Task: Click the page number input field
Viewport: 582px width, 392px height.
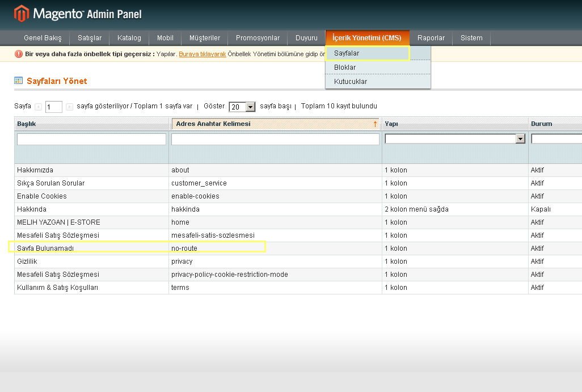Action: click(x=53, y=107)
